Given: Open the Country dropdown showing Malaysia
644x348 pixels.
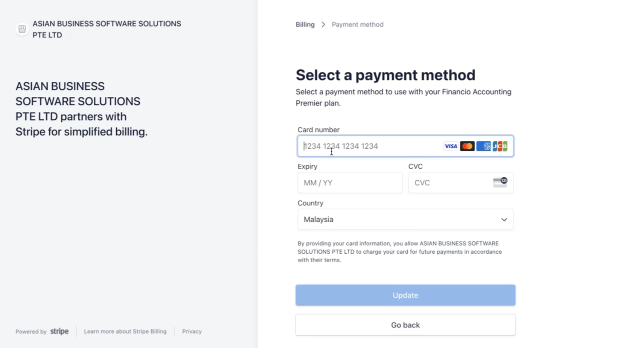Looking at the screenshot, I should (x=405, y=219).
